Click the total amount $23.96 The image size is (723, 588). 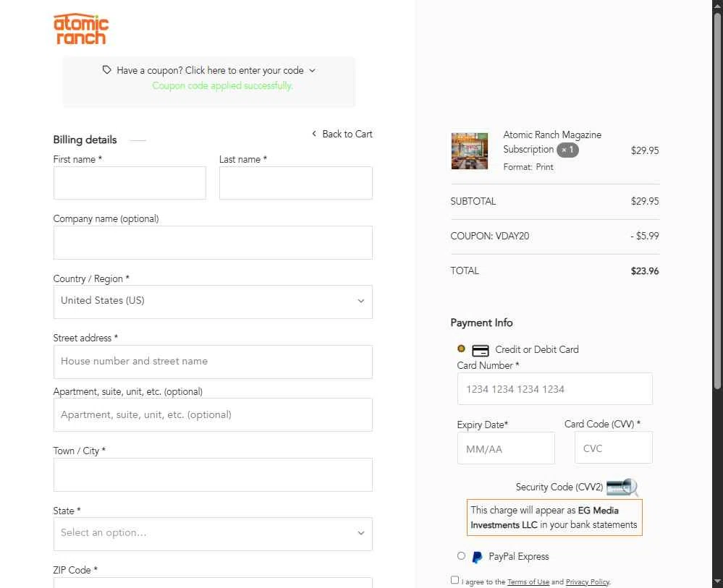645,271
